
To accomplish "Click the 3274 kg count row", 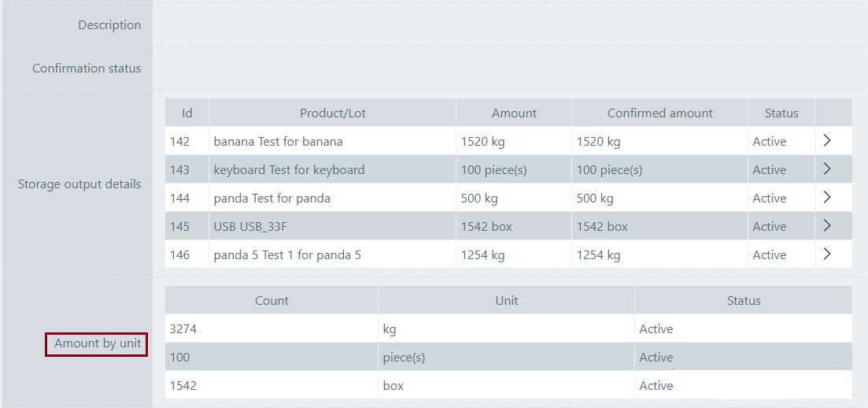I will pos(183,329).
